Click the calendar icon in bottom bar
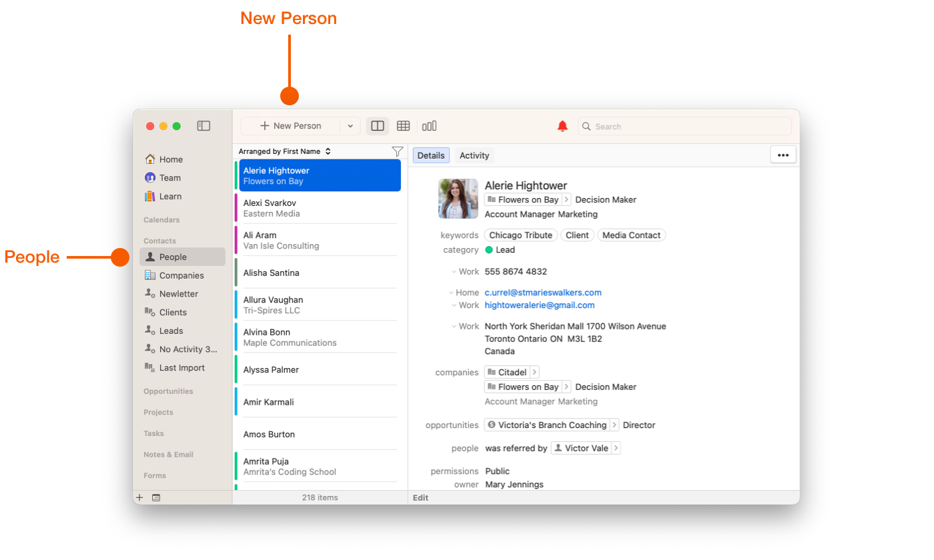934x560 pixels. 156,498
